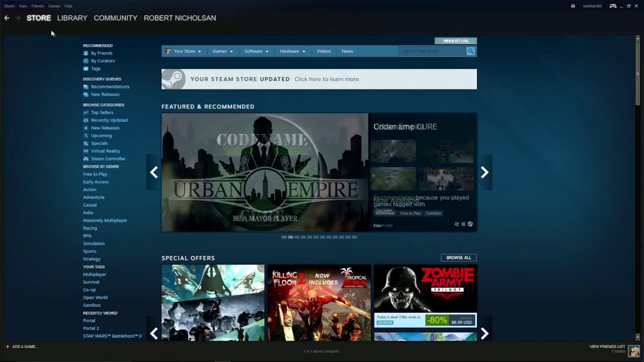Click here to learn more link

coord(327,79)
